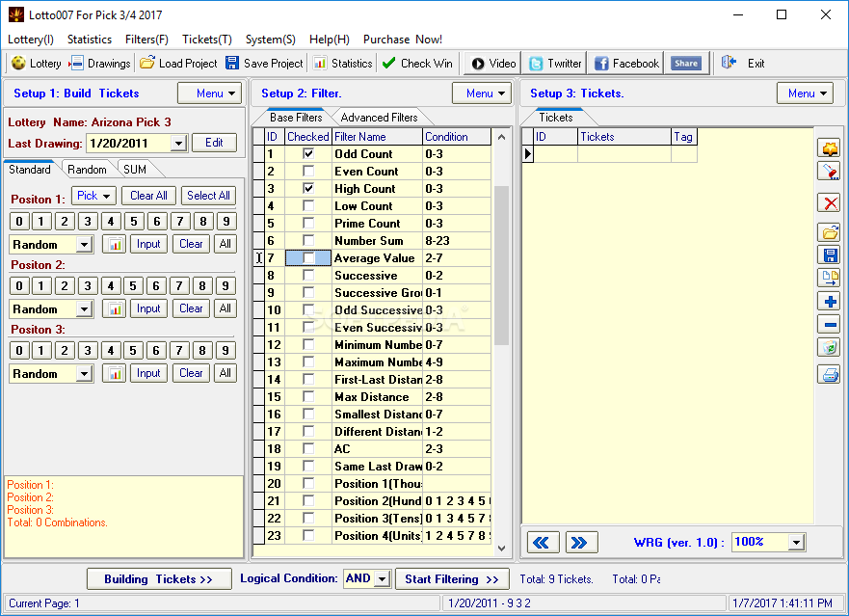Viewport: 849px width, 616px height.
Task: Open the Statistics menu
Action: [x=90, y=40]
